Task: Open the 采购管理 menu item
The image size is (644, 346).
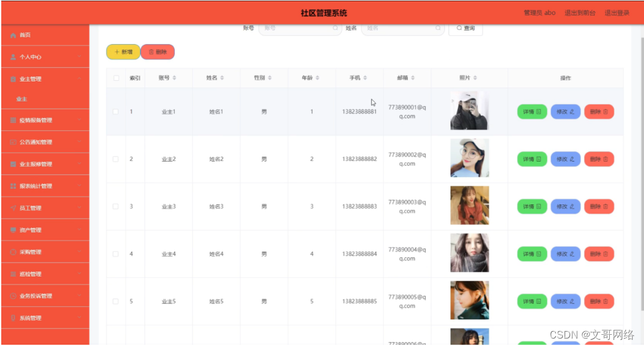Action: (x=45, y=252)
